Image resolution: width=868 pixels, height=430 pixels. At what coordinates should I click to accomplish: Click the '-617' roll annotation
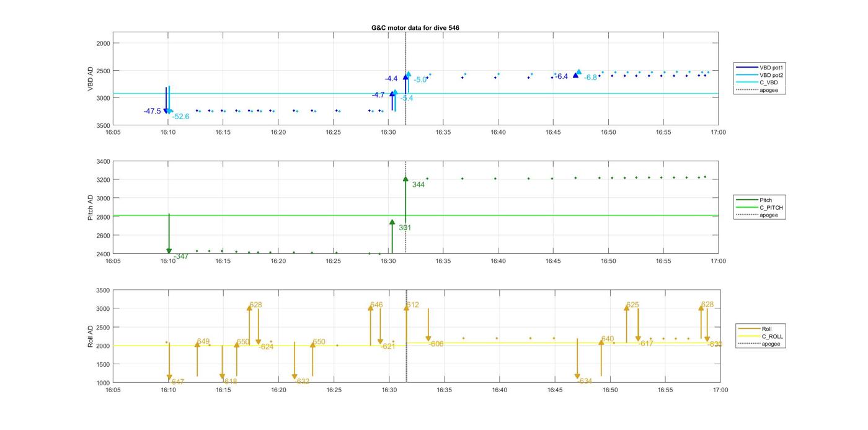pos(647,343)
